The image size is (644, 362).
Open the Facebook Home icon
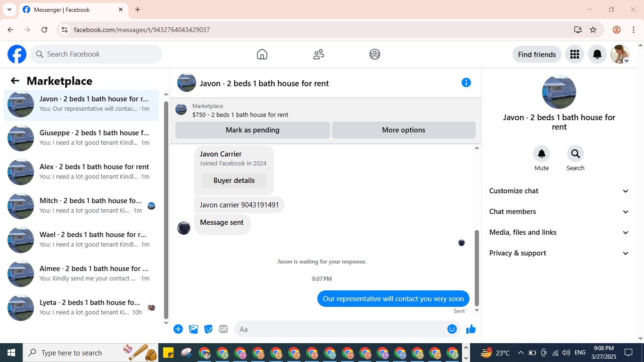(x=262, y=54)
